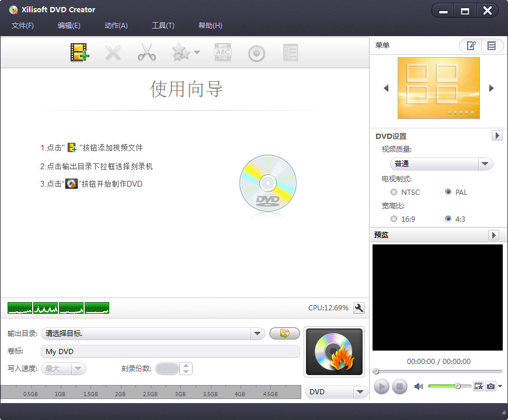Select the NTSC radio button
Screen dimensions: 508x420
(x=394, y=192)
